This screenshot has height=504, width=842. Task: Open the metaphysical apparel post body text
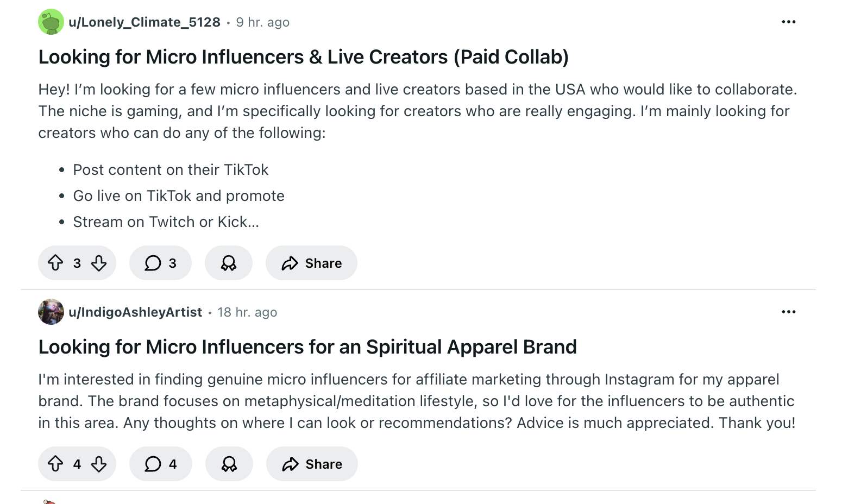coord(416,401)
